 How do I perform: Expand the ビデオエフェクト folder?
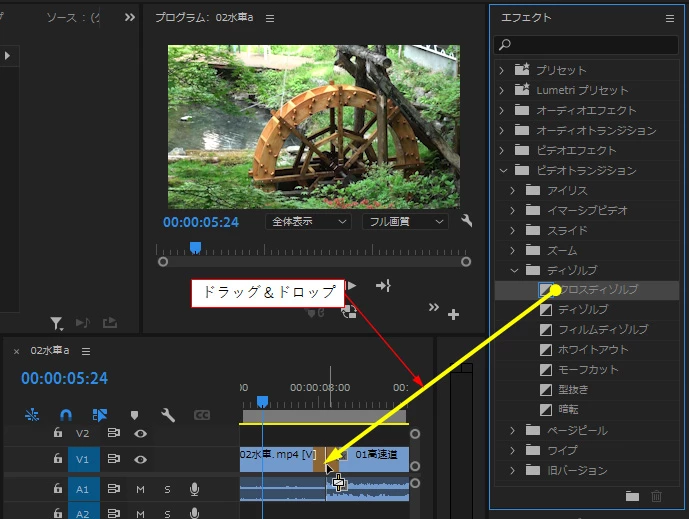click(502, 150)
